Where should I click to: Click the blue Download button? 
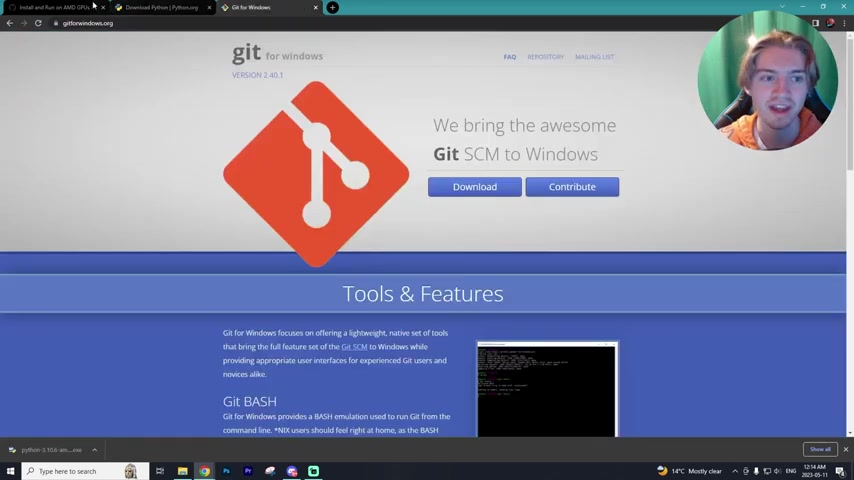[x=474, y=187]
